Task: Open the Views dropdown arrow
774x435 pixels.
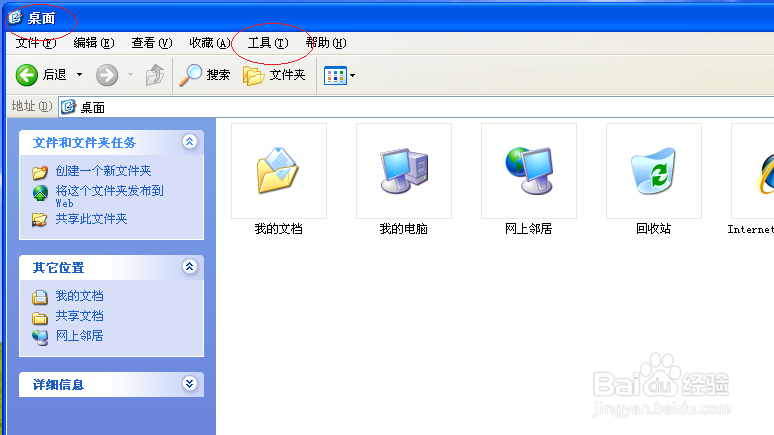Action: tap(352, 76)
